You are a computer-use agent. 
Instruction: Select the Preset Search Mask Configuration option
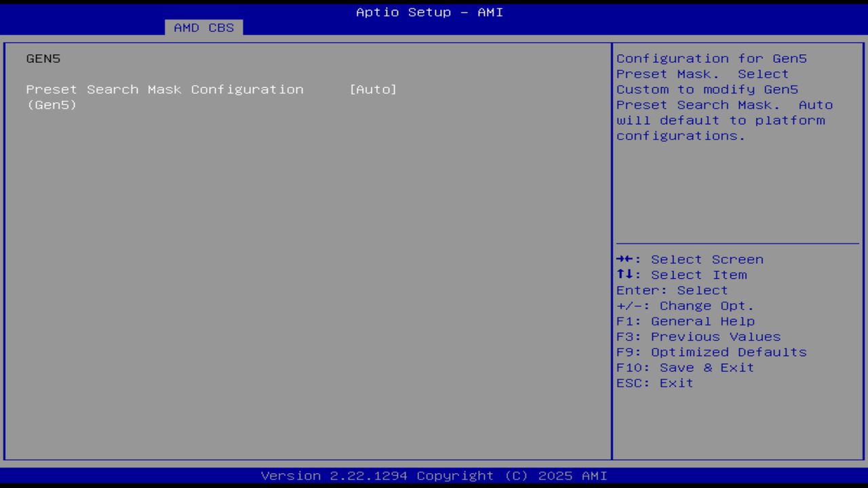(x=164, y=89)
